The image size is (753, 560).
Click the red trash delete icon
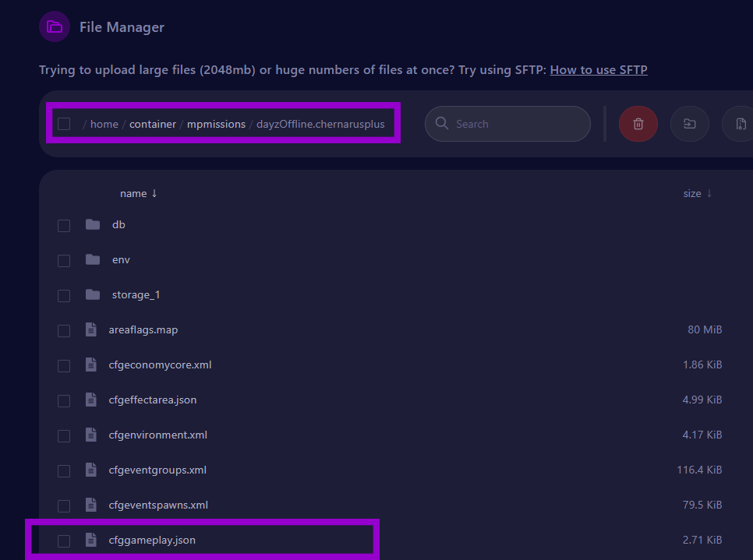(x=638, y=123)
